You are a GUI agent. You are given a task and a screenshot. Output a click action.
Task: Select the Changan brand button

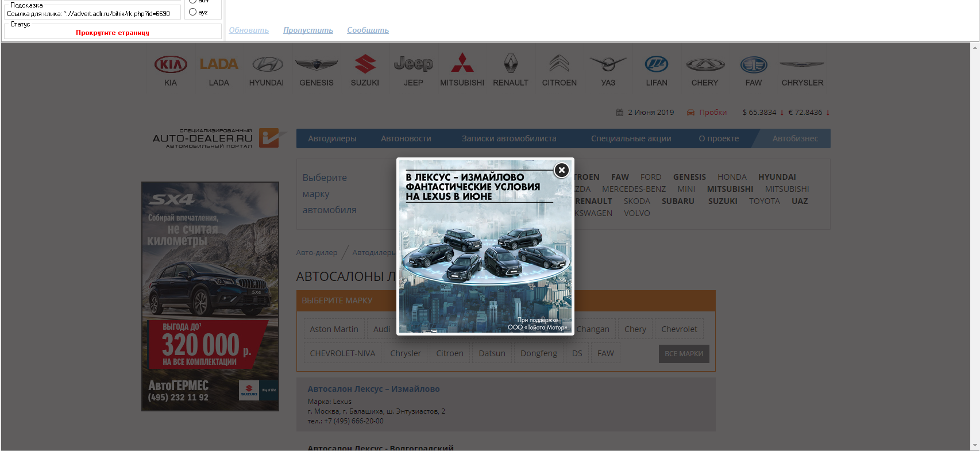click(593, 329)
